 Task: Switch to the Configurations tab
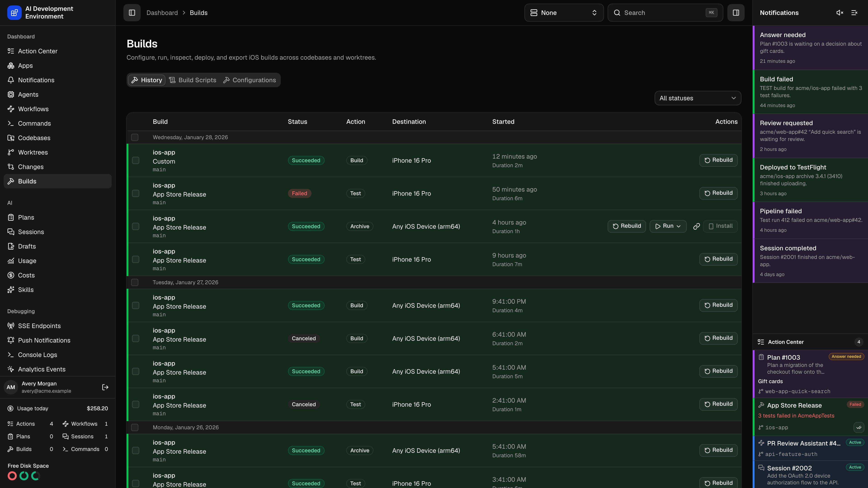pyautogui.click(x=250, y=80)
